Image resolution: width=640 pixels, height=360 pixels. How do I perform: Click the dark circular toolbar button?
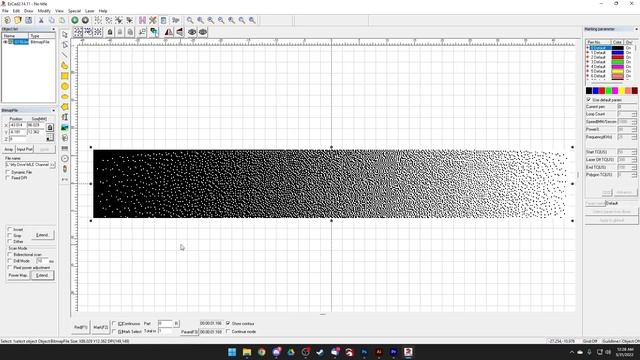tap(85, 20)
